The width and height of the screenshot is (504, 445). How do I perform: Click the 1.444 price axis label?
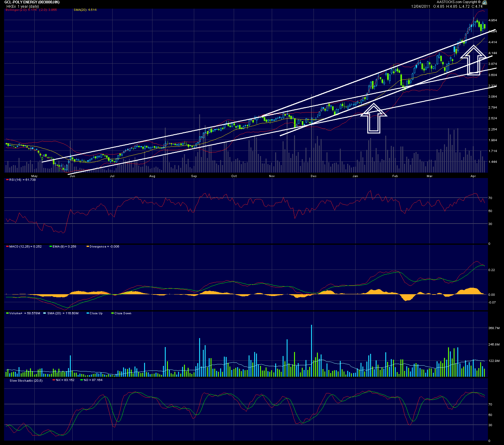493,162
